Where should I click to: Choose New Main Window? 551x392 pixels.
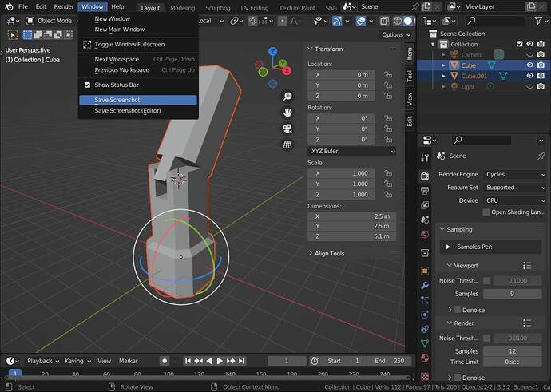(x=138, y=30)
